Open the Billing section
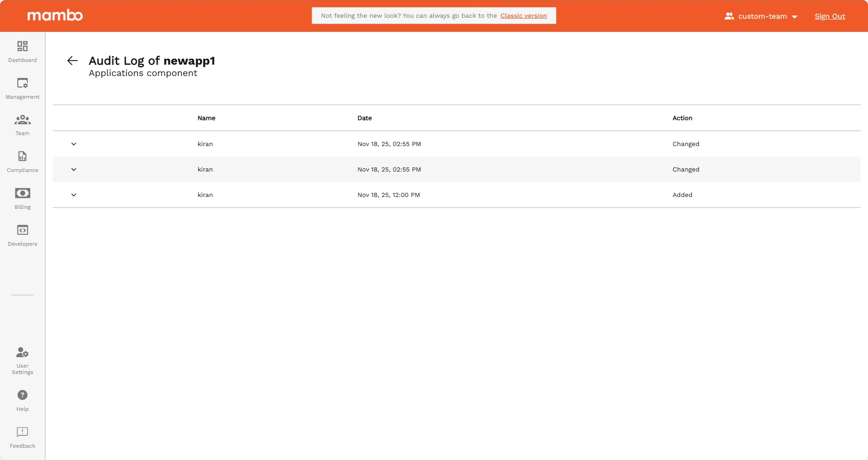Image resolution: width=868 pixels, height=460 pixels. [22, 198]
